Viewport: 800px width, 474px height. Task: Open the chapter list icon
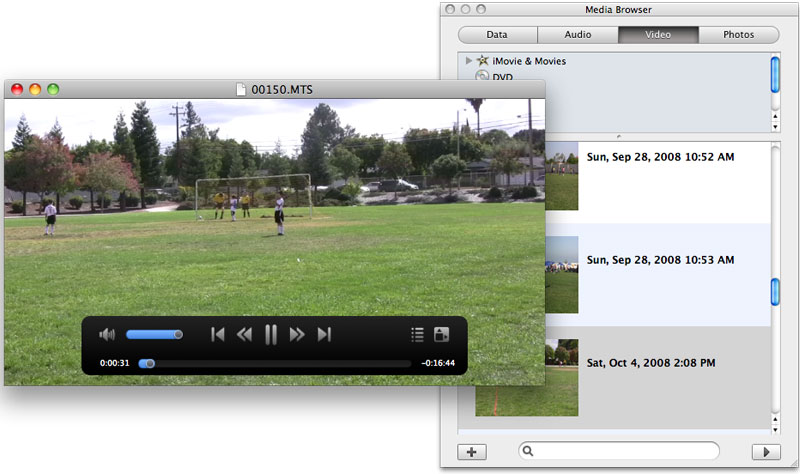[418, 335]
